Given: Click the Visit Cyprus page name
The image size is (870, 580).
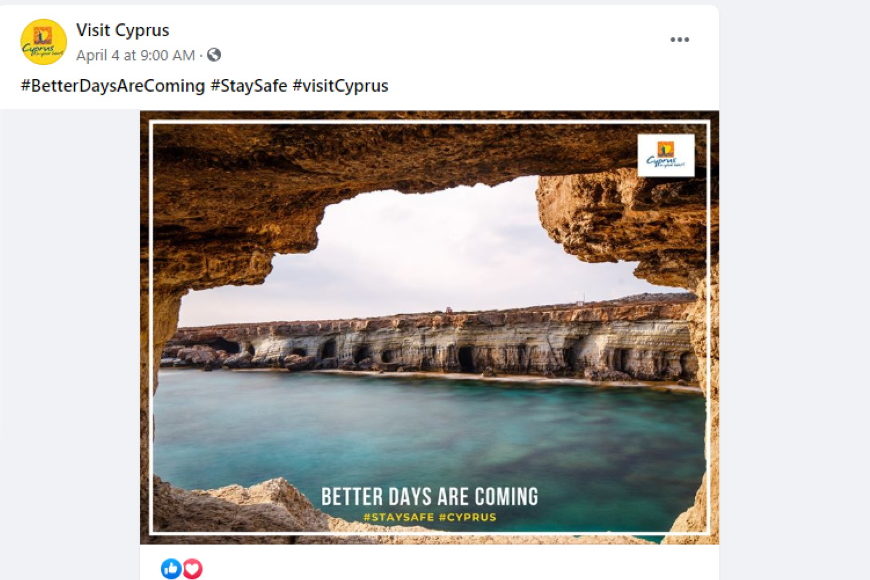Looking at the screenshot, I should pos(123,30).
